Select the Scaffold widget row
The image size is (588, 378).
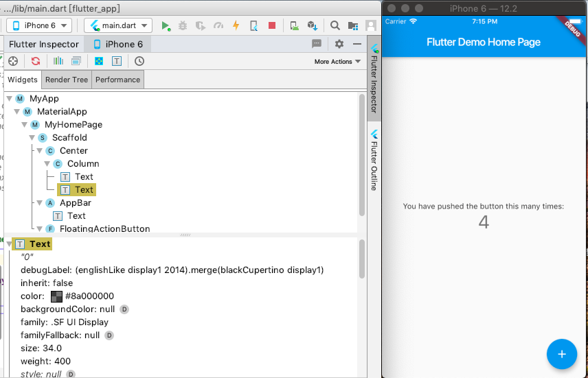point(63,137)
